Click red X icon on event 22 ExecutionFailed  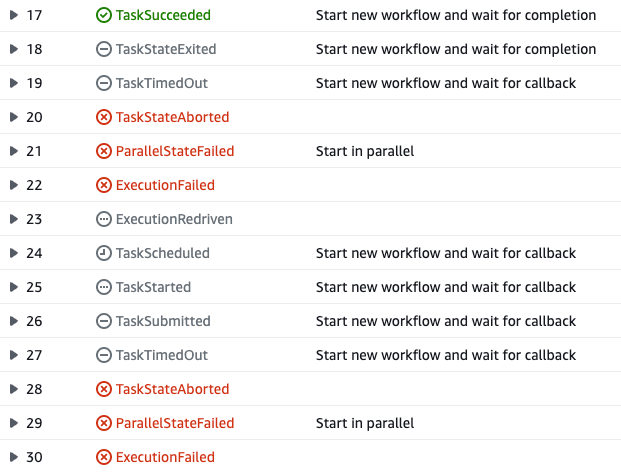click(x=104, y=185)
